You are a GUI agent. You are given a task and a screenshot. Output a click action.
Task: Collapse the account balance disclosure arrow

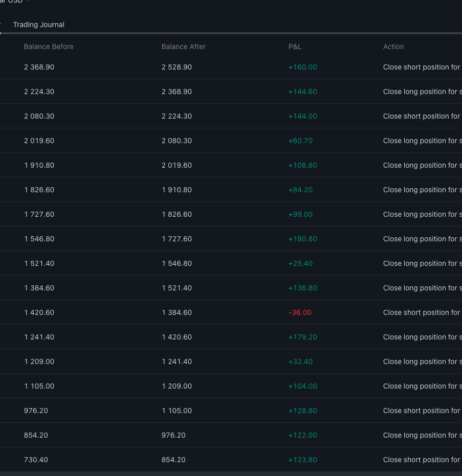click(28, 2)
